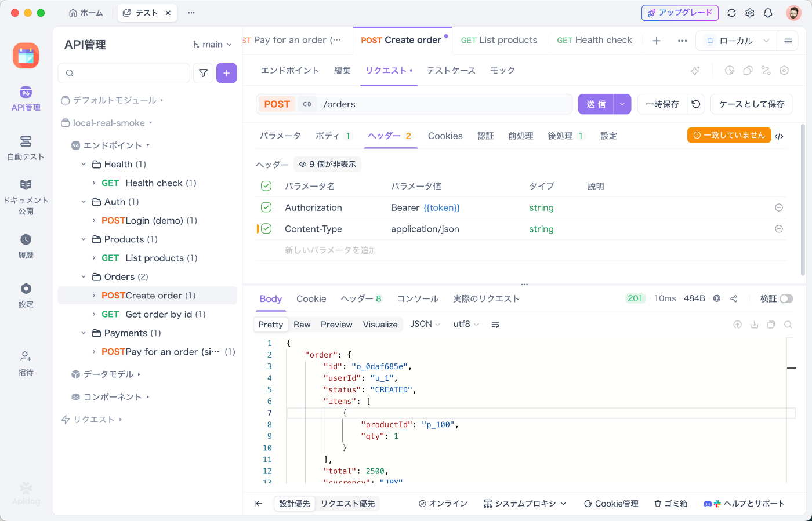The image size is (812, 521).
Task: Toggle the select-all headers checkbox
Action: 266,186
